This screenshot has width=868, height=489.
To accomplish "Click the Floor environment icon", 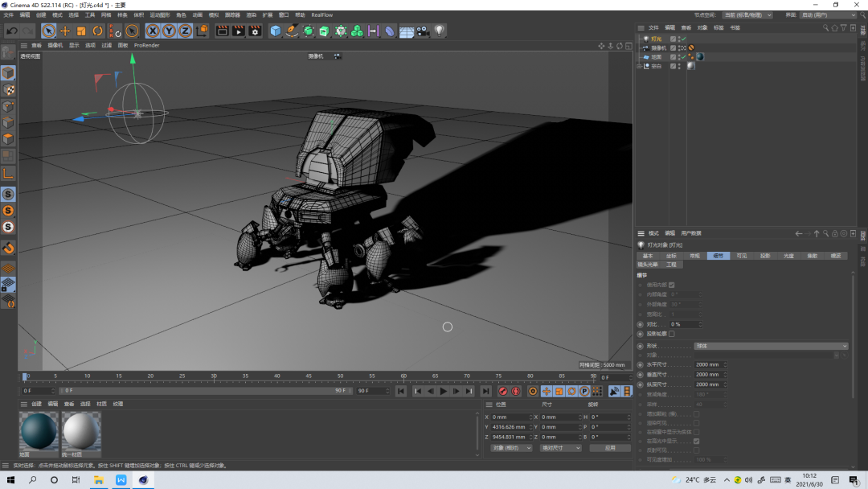I will [407, 31].
